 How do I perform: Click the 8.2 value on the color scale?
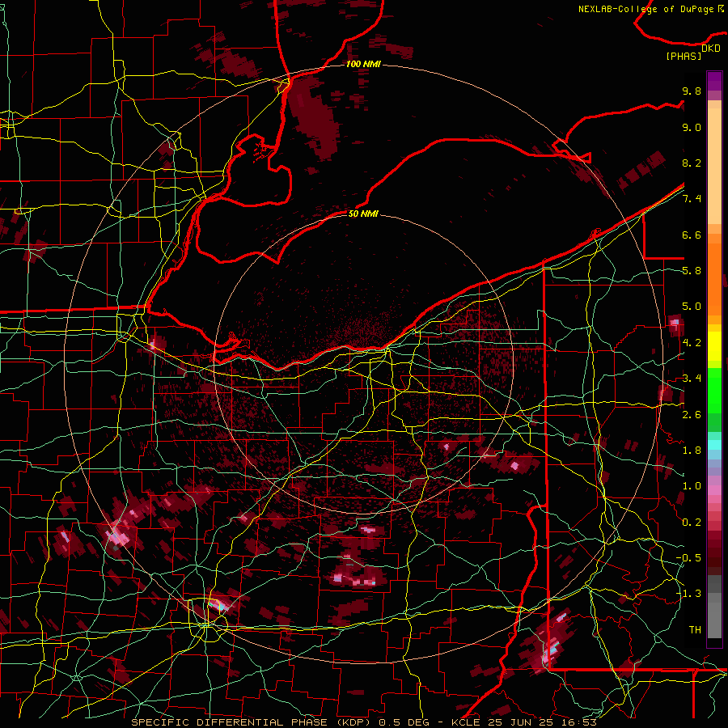click(x=692, y=163)
